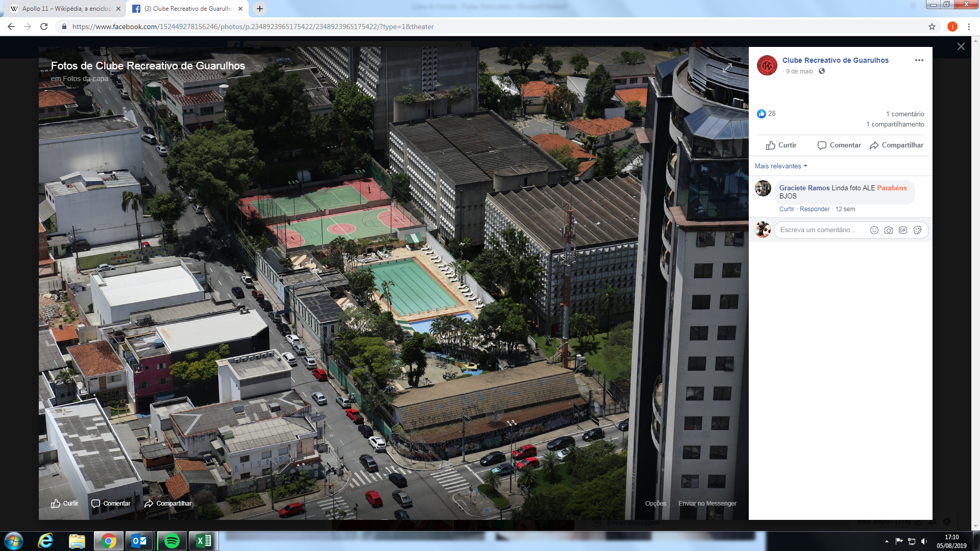Click Responder under the comment
Viewport: 980px width, 551px height.
tap(815, 209)
